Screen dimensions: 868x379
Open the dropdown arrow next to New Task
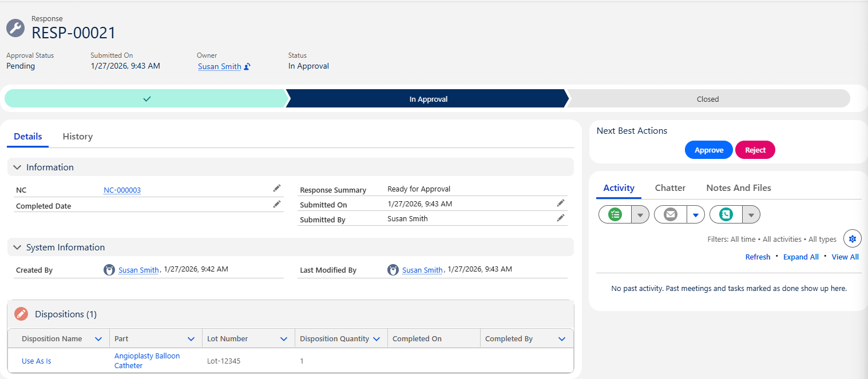[x=640, y=215]
